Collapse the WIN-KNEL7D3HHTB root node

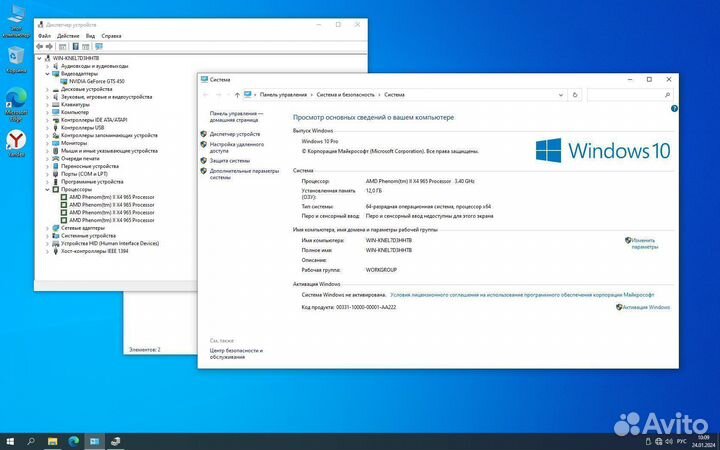point(39,58)
